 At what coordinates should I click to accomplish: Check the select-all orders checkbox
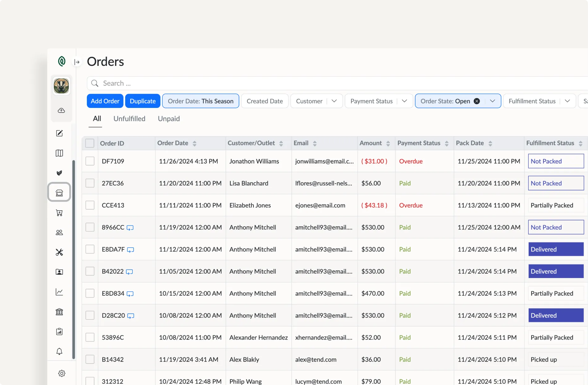(x=90, y=143)
